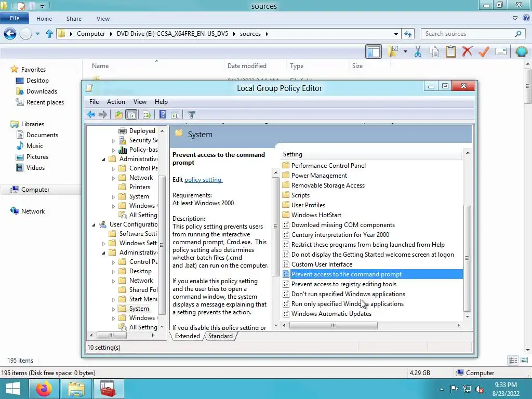
Task: Click the settings list horizontal scrollbar thumb
Action: [333, 325]
